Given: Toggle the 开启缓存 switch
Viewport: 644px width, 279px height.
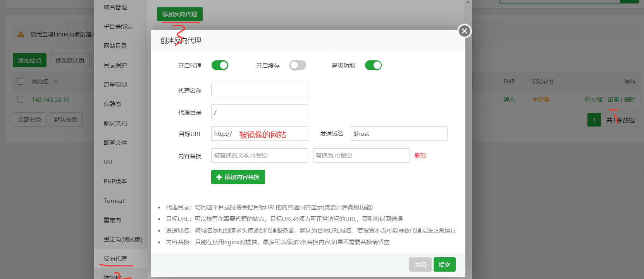Looking at the screenshot, I should pos(298,65).
